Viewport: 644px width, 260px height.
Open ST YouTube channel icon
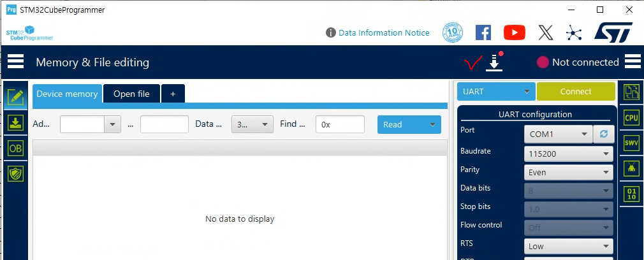[514, 32]
